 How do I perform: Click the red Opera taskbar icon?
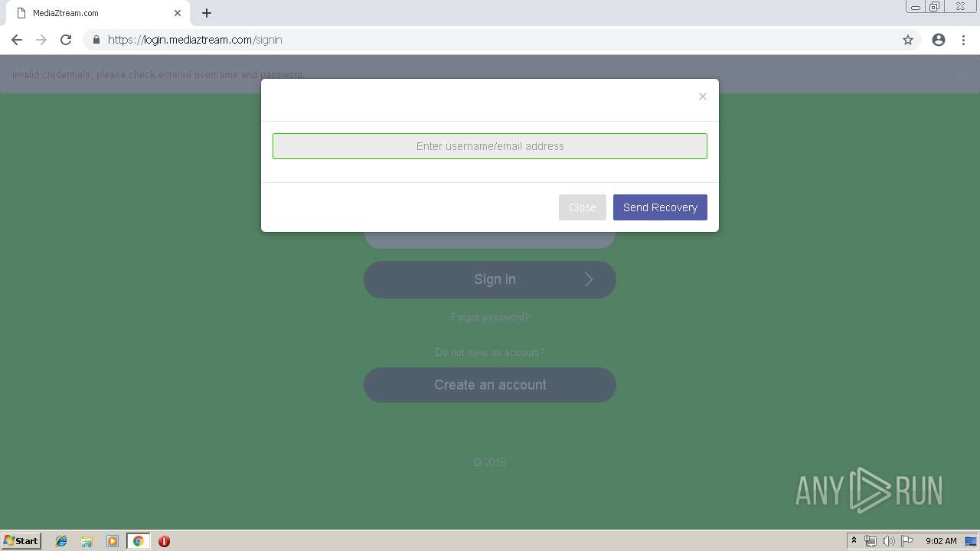tap(164, 541)
